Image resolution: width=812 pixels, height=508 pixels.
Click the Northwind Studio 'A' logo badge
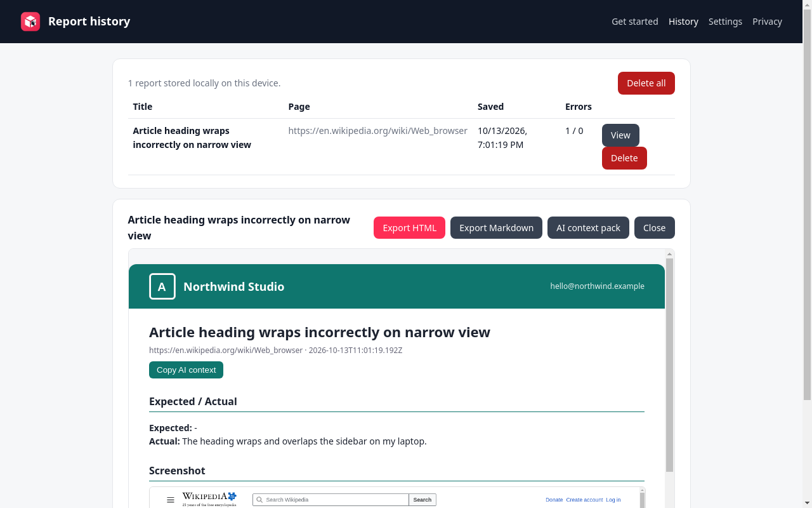click(x=162, y=286)
